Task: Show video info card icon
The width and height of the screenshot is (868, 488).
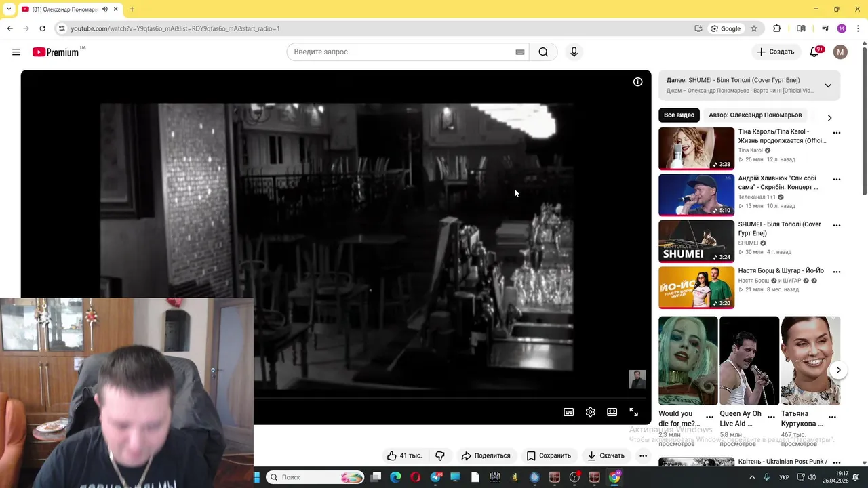Action: 637,82
